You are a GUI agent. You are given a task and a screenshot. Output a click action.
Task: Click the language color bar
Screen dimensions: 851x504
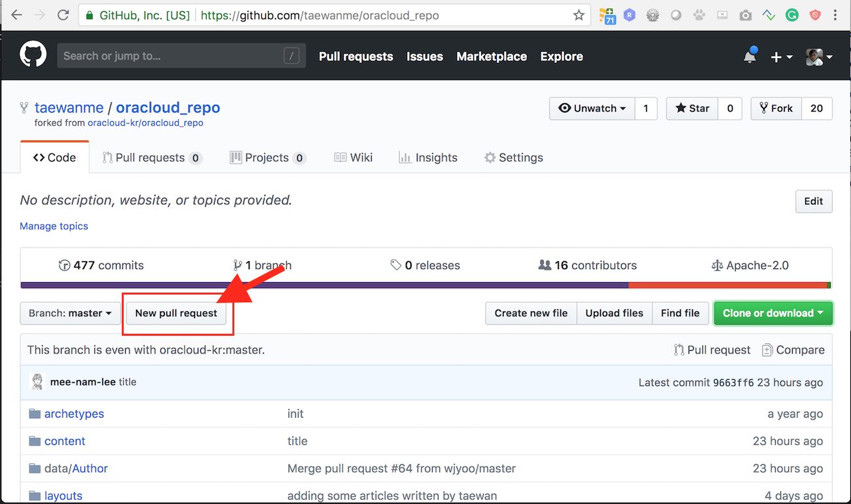(426, 285)
